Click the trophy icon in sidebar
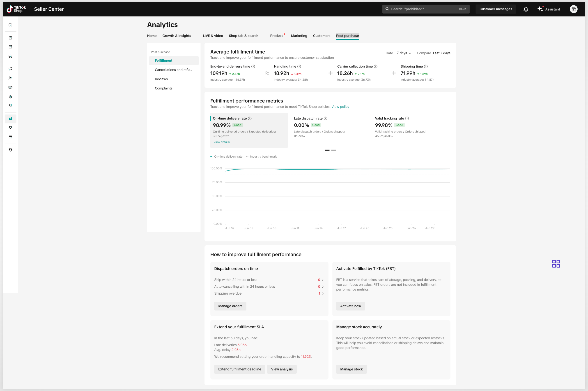Screen dimensions: 588x391 pos(10,128)
